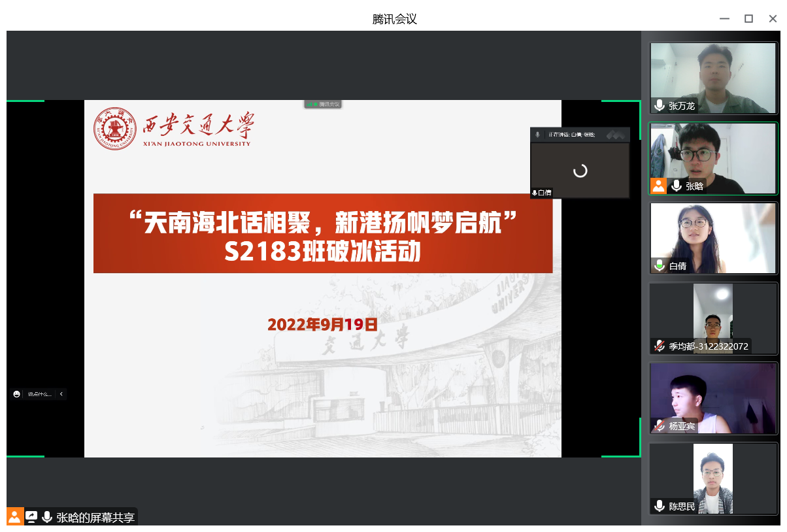Maximize the 腾讯会议 window
This screenshot has width=787, height=532.
[748, 19]
